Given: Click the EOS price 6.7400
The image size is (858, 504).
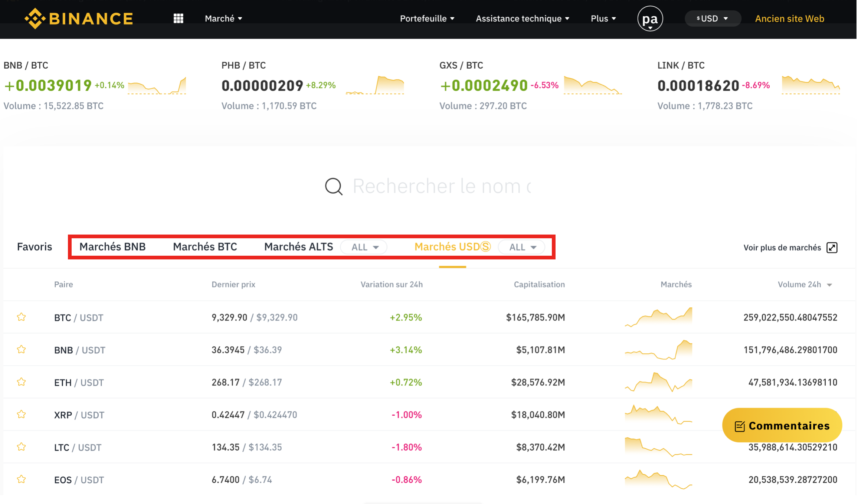Looking at the screenshot, I should [x=226, y=480].
